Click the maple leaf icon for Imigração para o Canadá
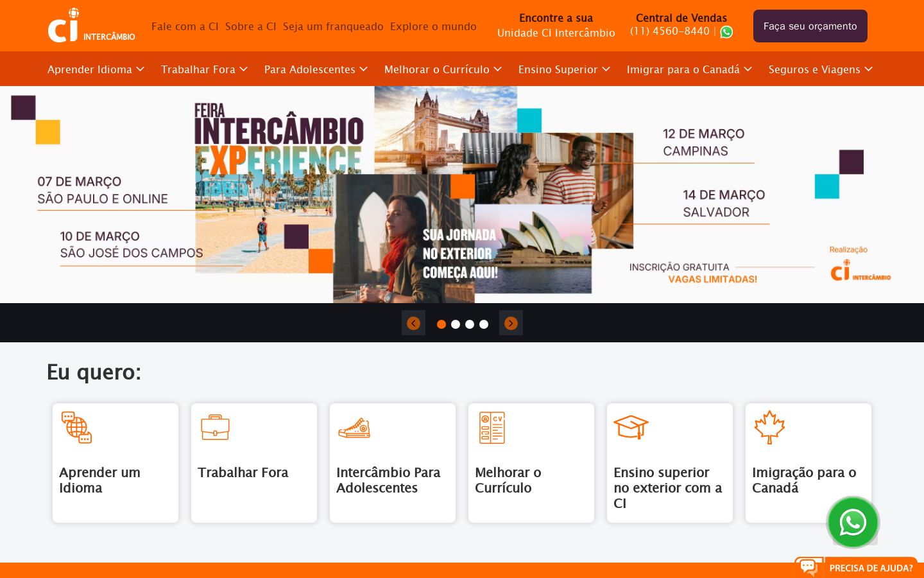 click(x=769, y=427)
